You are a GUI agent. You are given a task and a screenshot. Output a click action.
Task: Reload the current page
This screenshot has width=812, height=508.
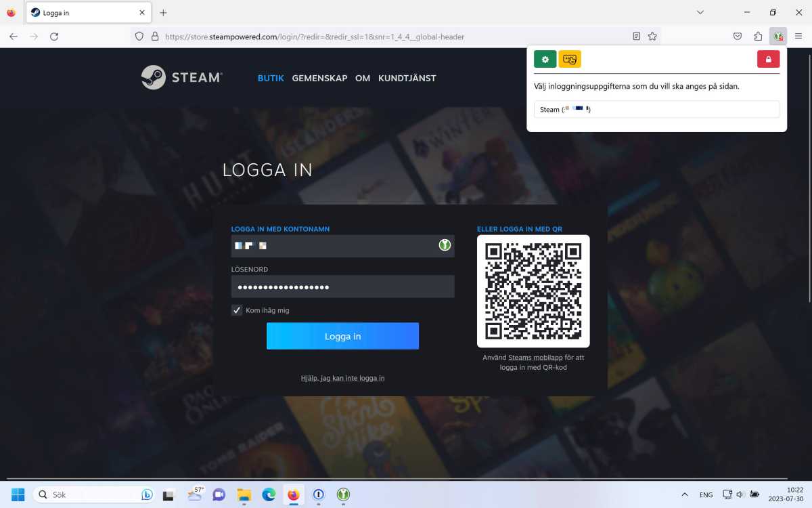(x=54, y=37)
